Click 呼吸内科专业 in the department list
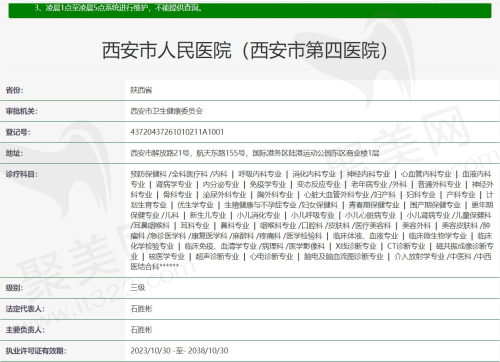The width and height of the screenshot is (500, 362). click(260, 174)
